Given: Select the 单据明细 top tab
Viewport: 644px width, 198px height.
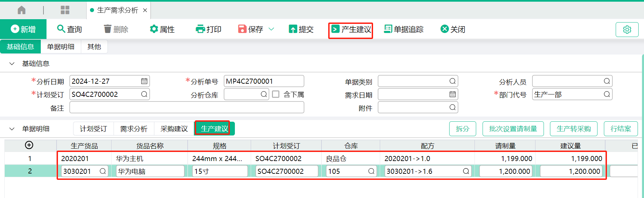Looking at the screenshot, I should point(61,46).
